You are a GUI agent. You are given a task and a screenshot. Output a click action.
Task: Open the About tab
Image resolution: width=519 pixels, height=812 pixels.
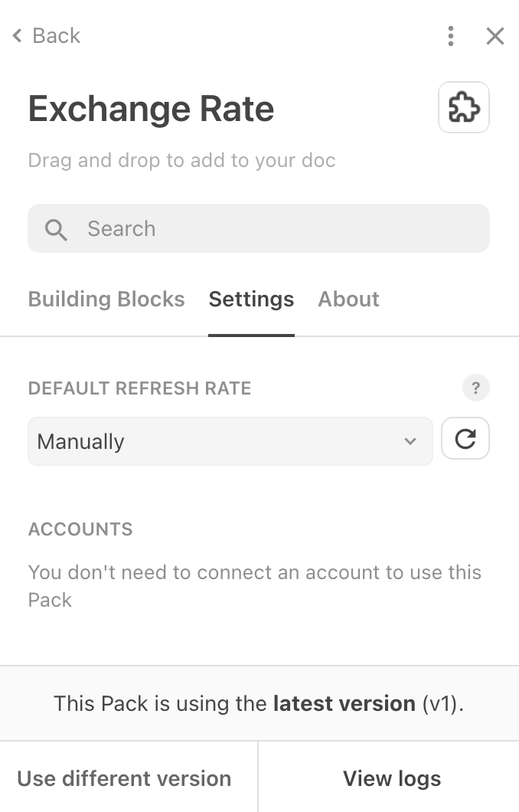pyautogui.click(x=348, y=299)
